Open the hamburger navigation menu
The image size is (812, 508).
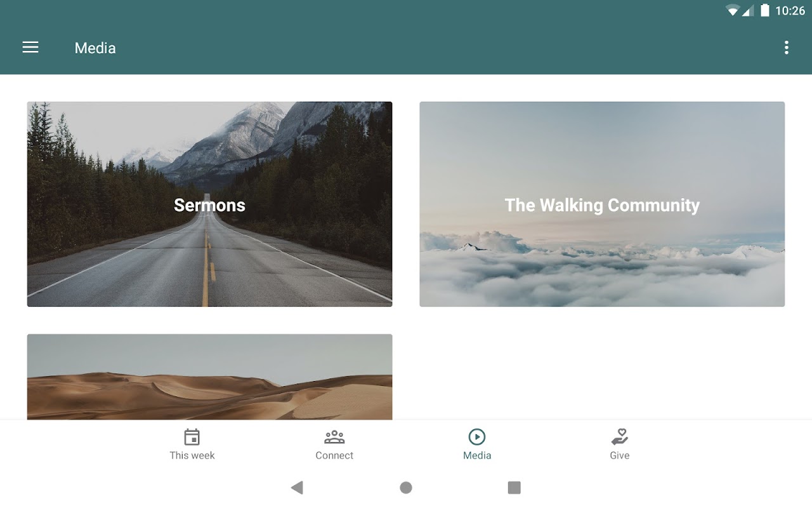click(x=30, y=48)
